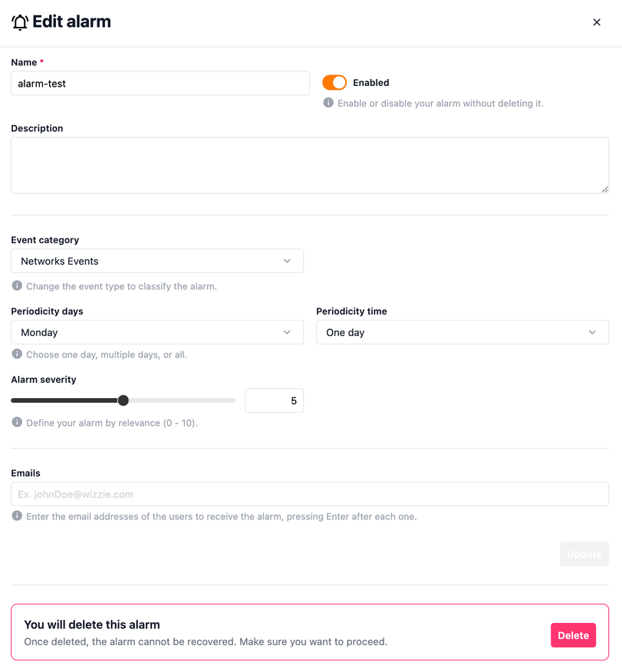Click info icon under Periodicity days
622x672 pixels.
coord(17,354)
